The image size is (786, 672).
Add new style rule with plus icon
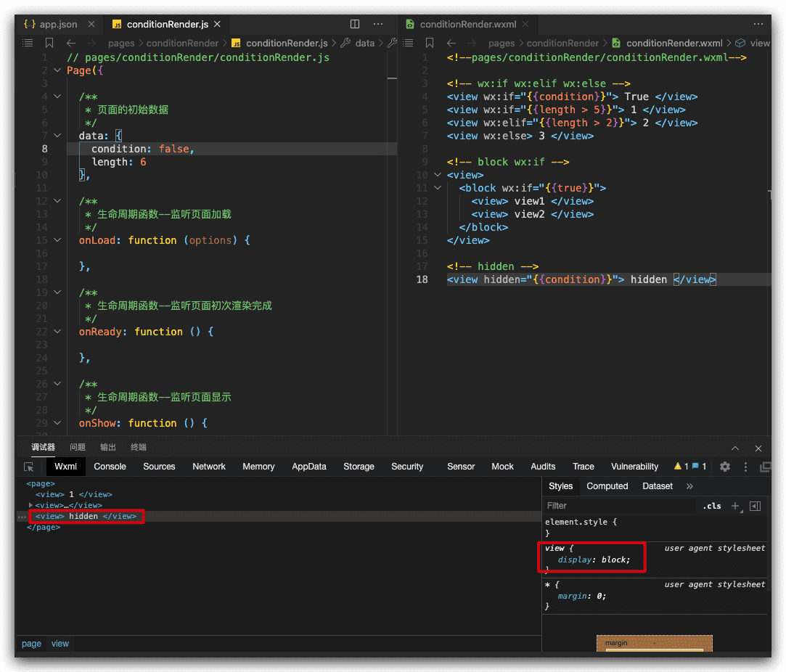click(x=735, y=506)
